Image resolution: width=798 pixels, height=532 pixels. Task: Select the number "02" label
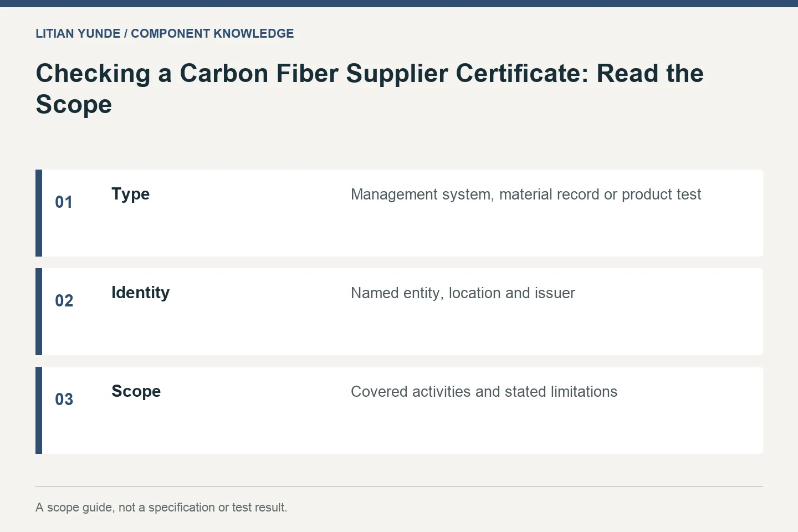64,301
